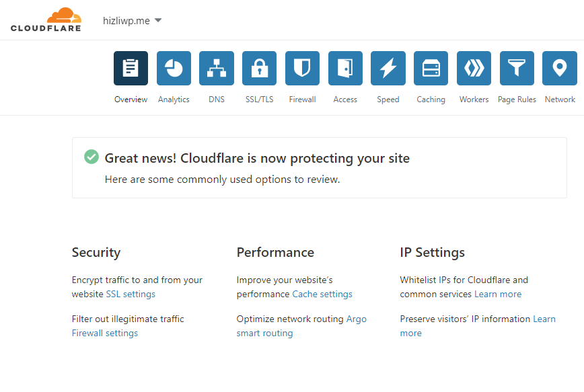Follow the Firewall settings link
Screen dimensions: 584x392
pyautogui.click(x=105, y=334)
